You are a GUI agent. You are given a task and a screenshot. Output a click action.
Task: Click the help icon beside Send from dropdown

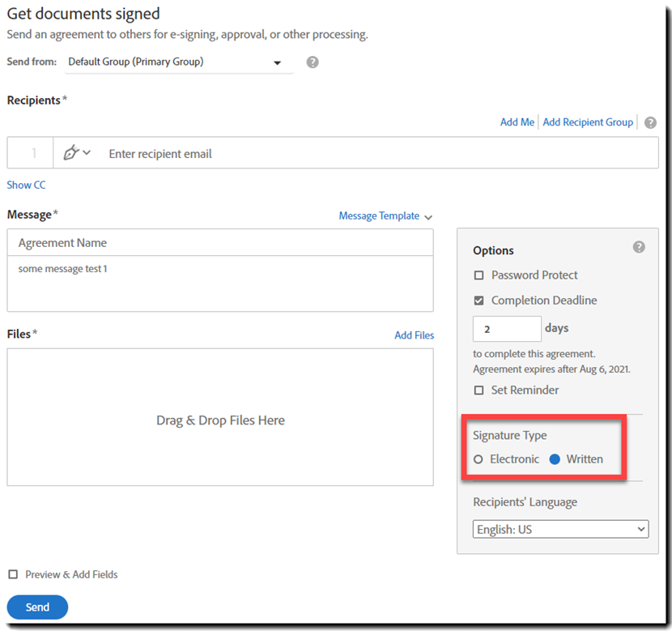click(x=313, y=62)
